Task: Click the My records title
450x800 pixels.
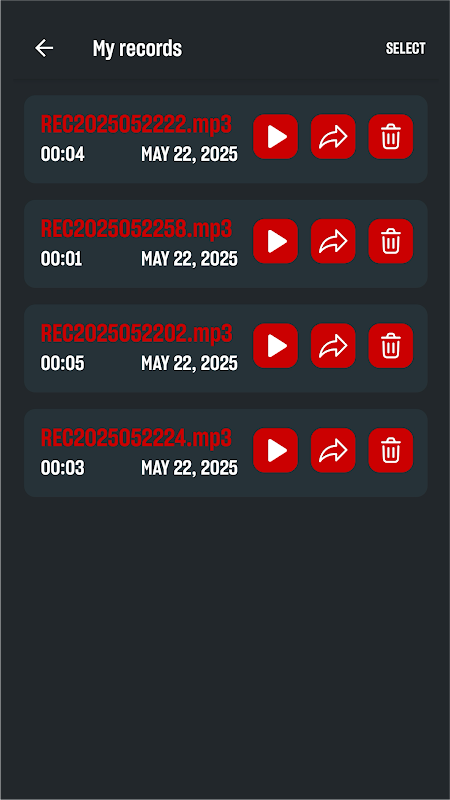Action: 137,48
